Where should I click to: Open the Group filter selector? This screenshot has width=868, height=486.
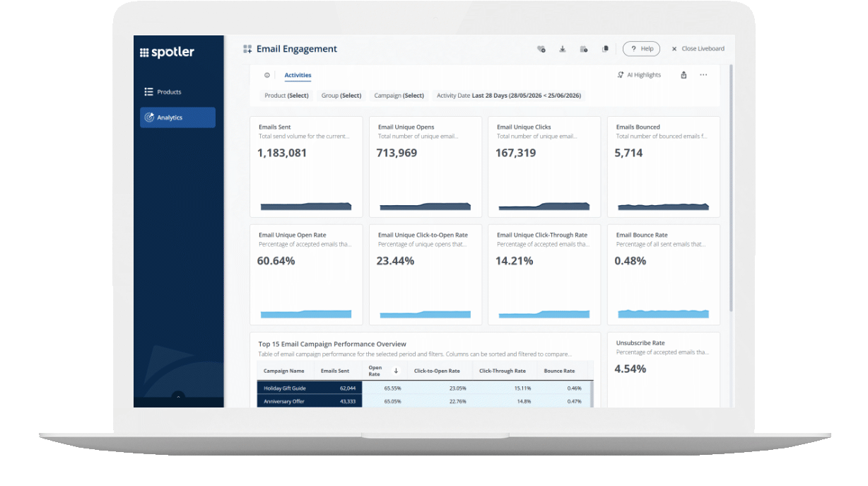coord(341,96)
